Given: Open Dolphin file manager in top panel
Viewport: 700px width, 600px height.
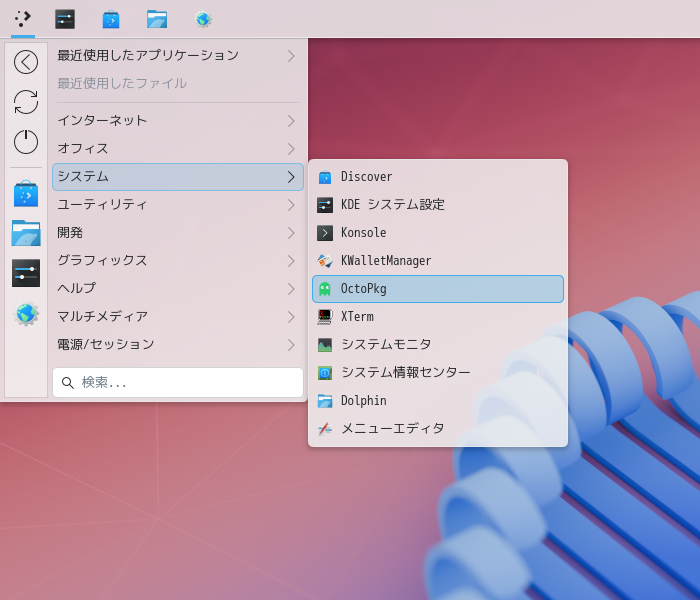Looking at the screenshot, I should point(157,20).
